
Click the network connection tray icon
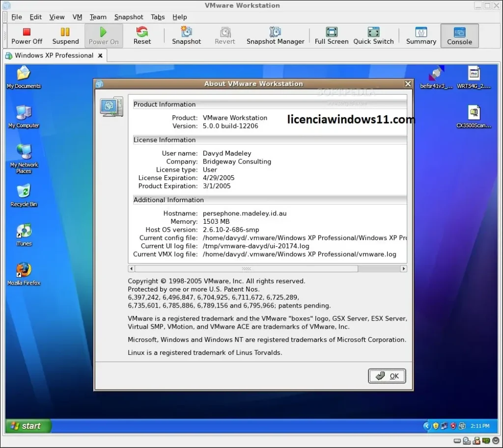coord(444,426)
